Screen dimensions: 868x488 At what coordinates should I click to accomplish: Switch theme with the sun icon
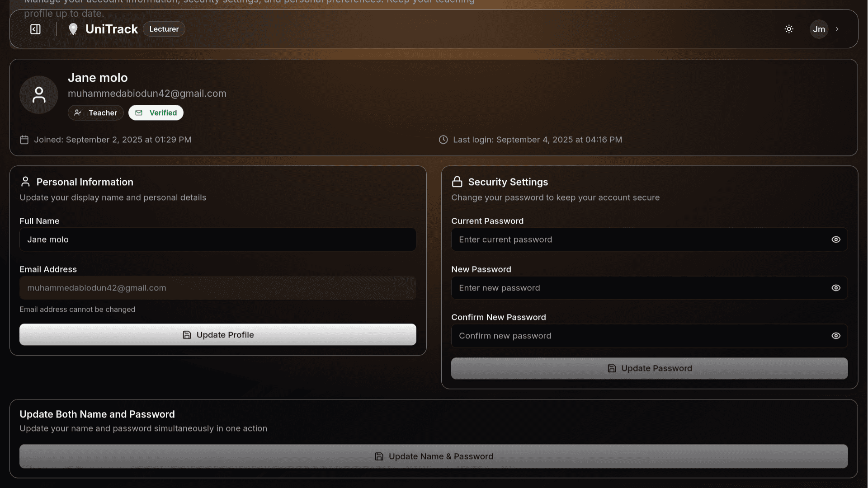(789, 29)
